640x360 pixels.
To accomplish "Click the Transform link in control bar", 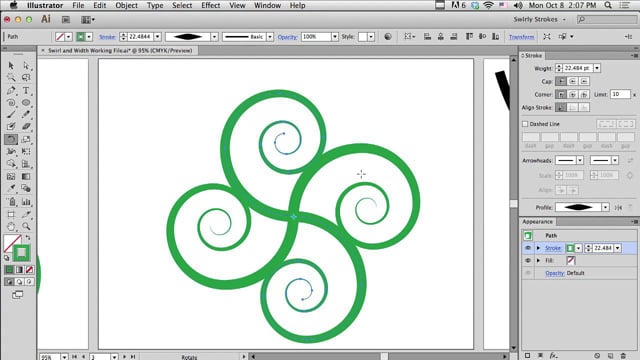I will tap(521, 37).
